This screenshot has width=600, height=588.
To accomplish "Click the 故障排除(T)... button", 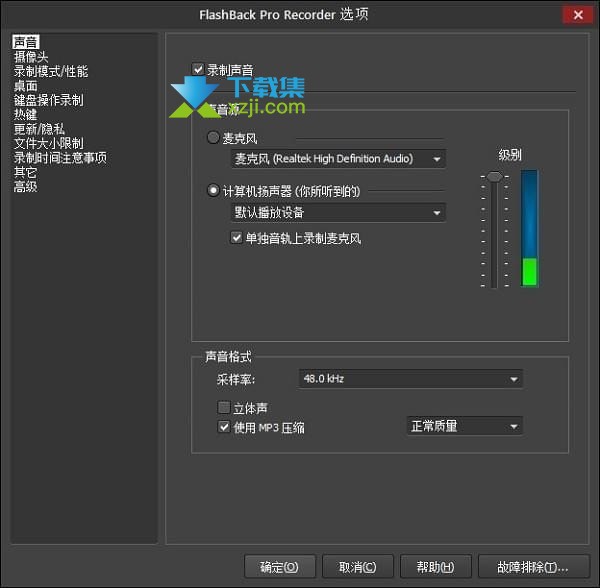I will coord(533,567).
